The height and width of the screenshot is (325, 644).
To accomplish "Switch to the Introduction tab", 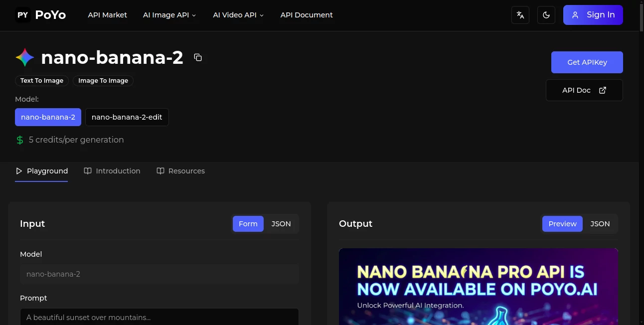I will click(x=112, y=171).
